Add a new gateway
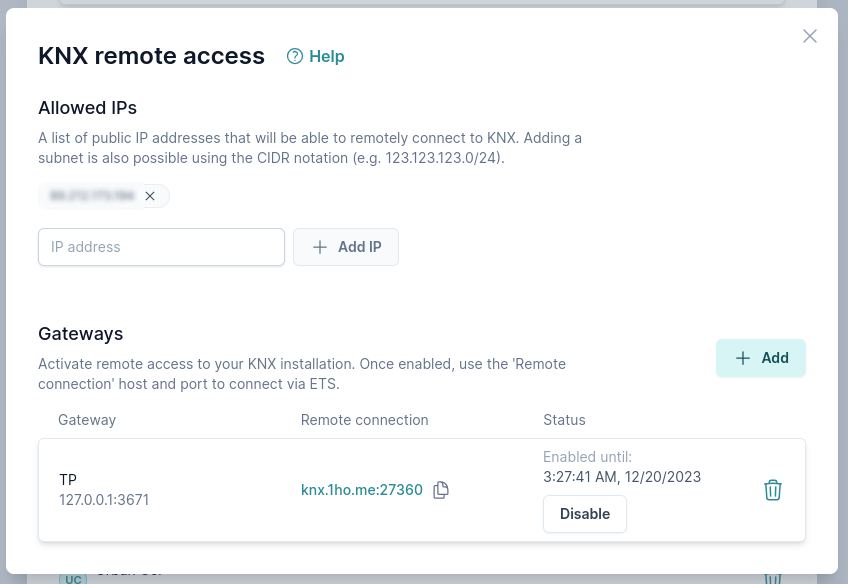This screenshot has width=848, height=584. 761,358
